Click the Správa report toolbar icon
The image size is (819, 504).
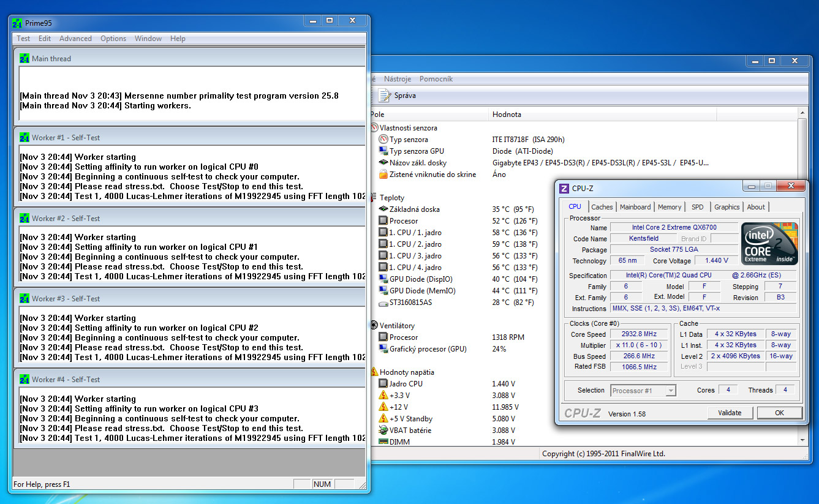[x=384, y=96]
